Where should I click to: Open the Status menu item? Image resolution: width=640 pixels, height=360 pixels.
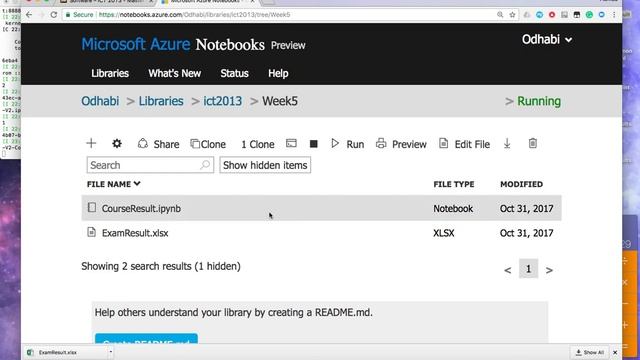tap(234, 73)
